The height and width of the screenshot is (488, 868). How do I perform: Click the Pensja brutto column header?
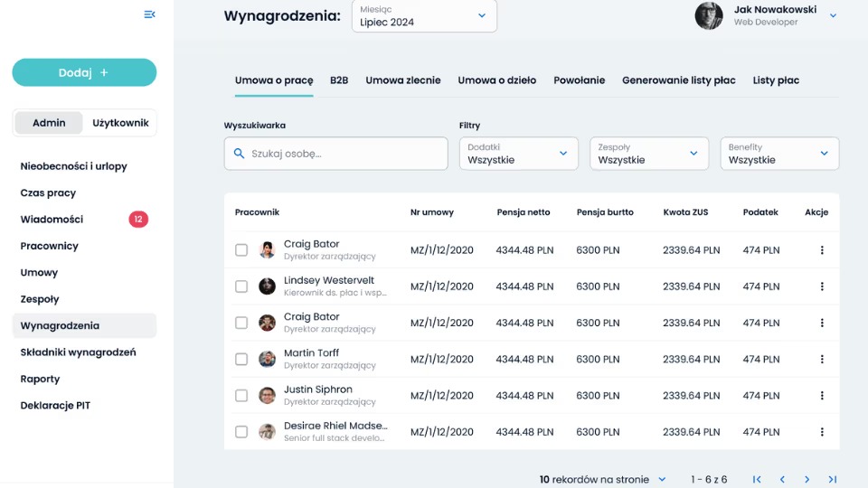point(605,211)
